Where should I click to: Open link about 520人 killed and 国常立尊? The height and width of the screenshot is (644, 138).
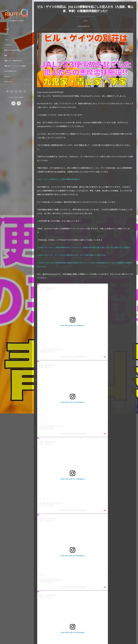84,248
